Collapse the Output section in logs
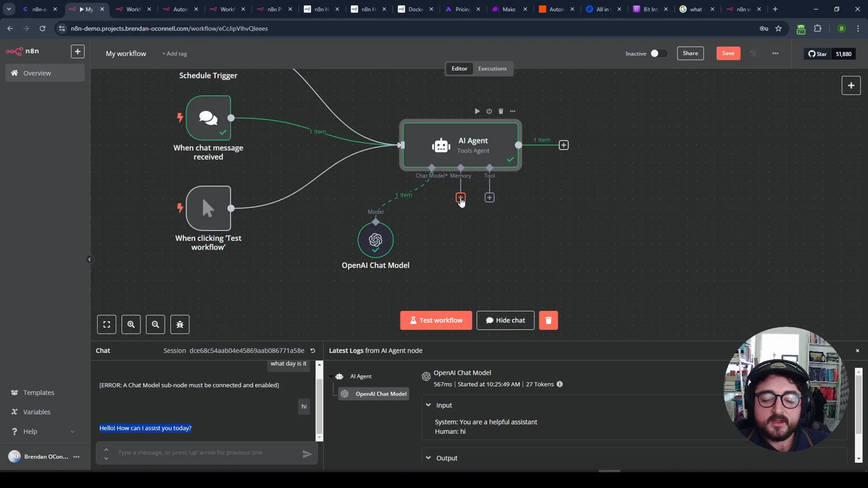This screenshot has width=868, height=488. tap(428, 458)
